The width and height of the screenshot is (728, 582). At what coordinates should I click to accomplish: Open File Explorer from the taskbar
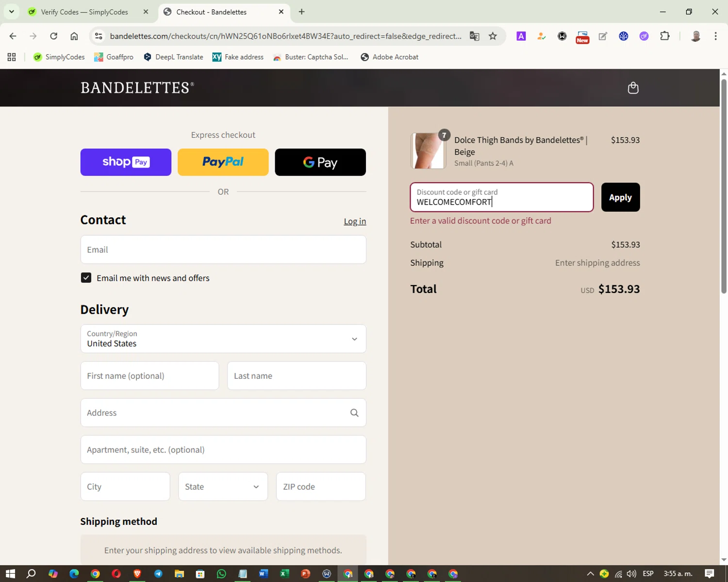pyautogui.click(x=179, y=574)
